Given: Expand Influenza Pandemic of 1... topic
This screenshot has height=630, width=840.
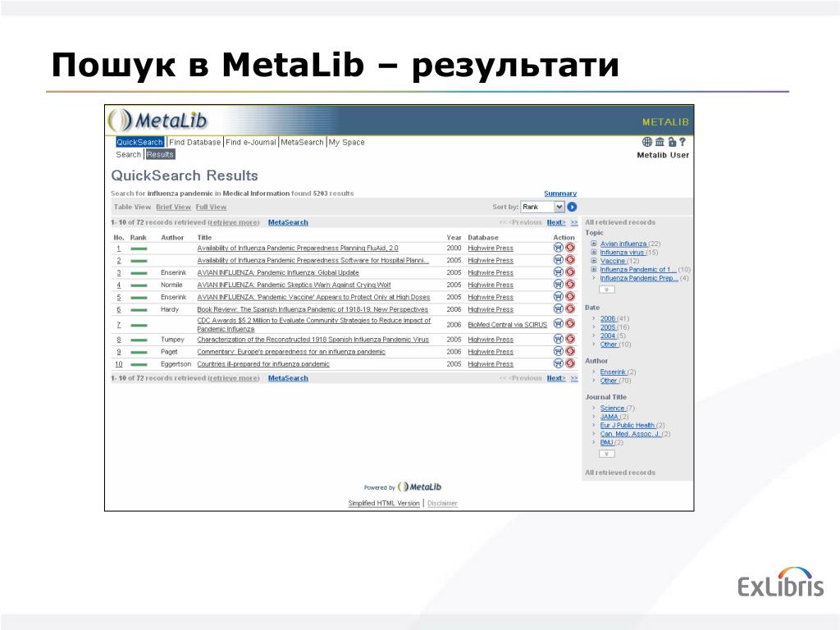Looking at the screenshot, I should (594, 269).
